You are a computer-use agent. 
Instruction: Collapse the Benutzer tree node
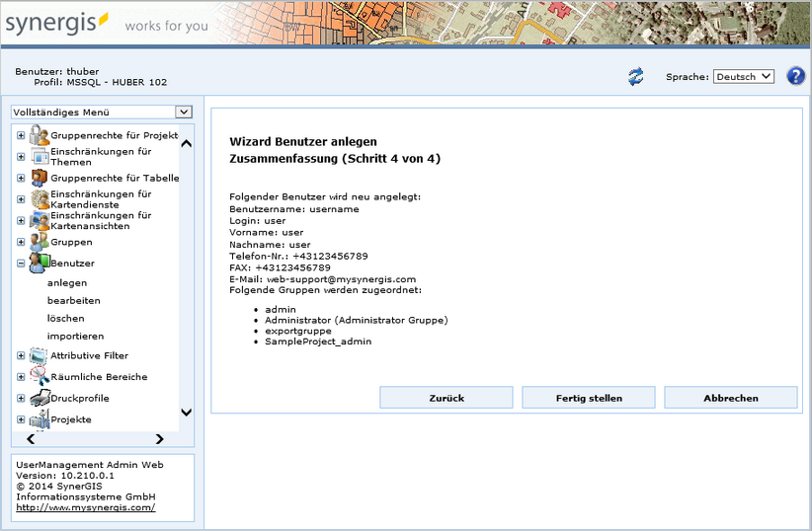click(21, 264)
